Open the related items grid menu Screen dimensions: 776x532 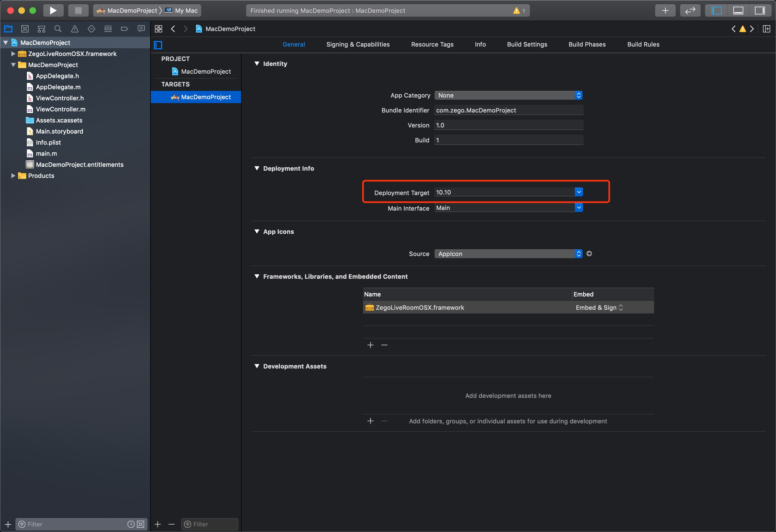[159, 29]
